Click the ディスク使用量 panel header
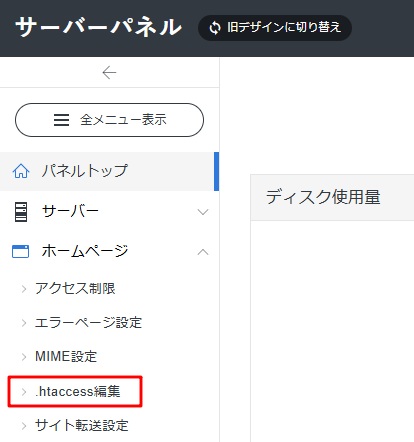Image resolution: width=414 pixels, height=442 pixels. click(x=332, y=197)
